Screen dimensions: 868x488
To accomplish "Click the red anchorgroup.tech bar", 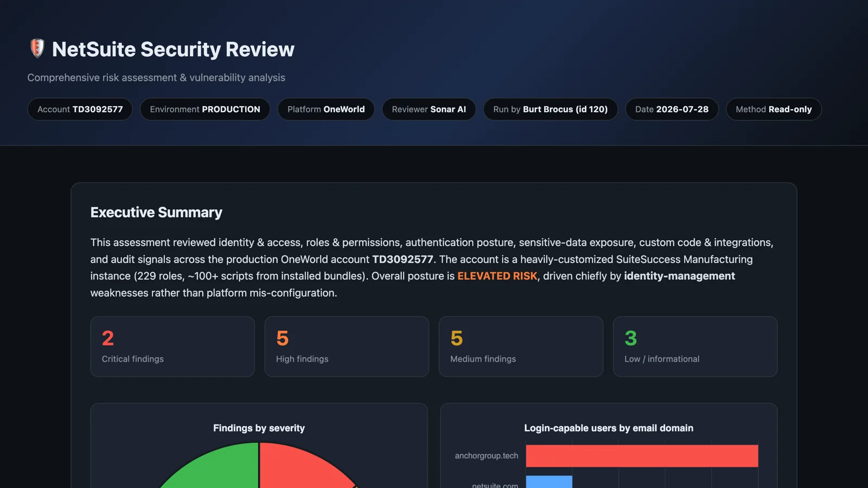I will pos(642,456).
